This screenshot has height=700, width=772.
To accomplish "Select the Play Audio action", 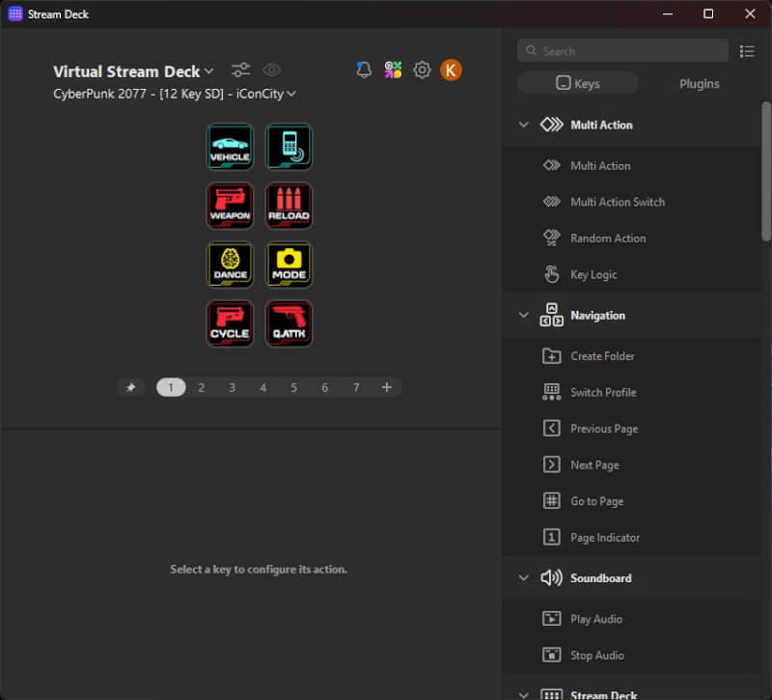I will coord(632,619).
